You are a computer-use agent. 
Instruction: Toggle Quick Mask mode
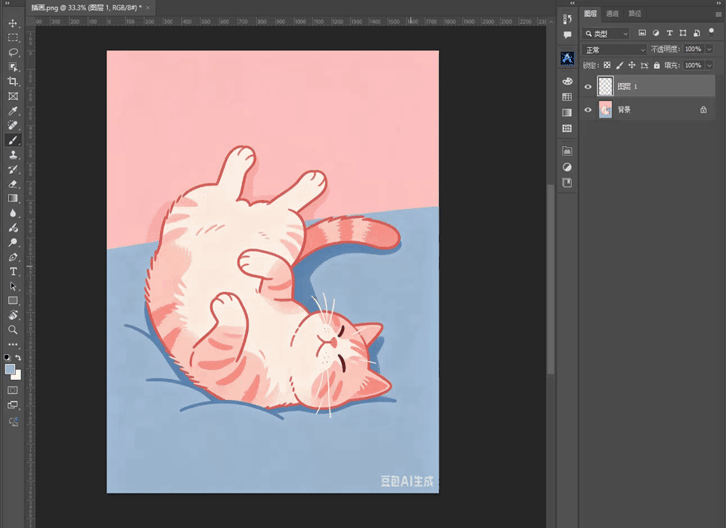tap(13, 390)
